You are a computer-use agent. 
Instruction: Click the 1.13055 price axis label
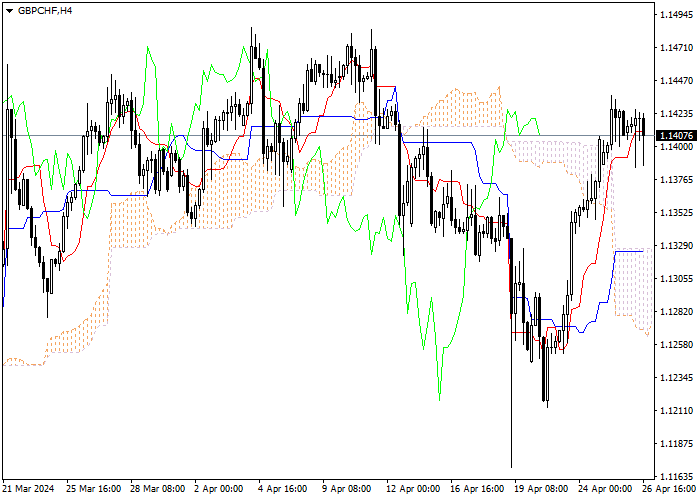pos(676,279)
